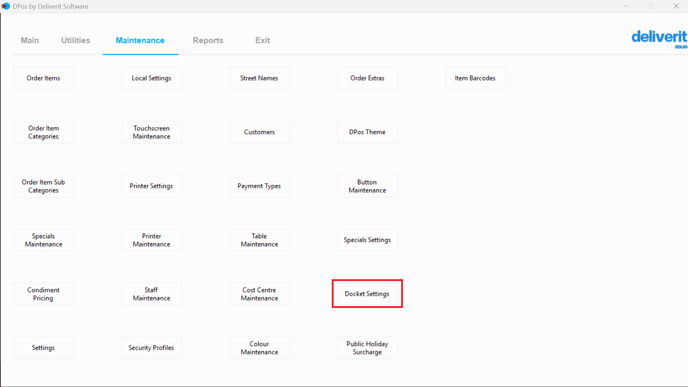Open Colour Maintenance
Viewport: 688px width, 387px height.
[259, 348]
